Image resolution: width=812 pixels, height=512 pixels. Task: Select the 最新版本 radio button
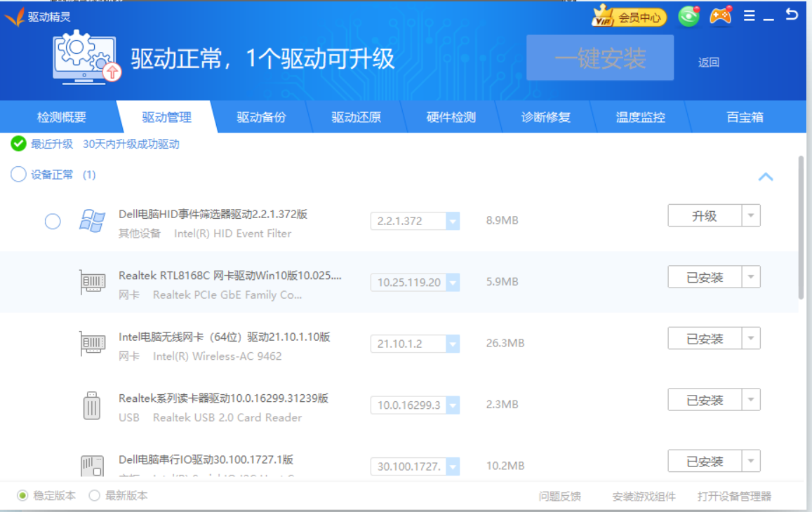pos(94,496)
